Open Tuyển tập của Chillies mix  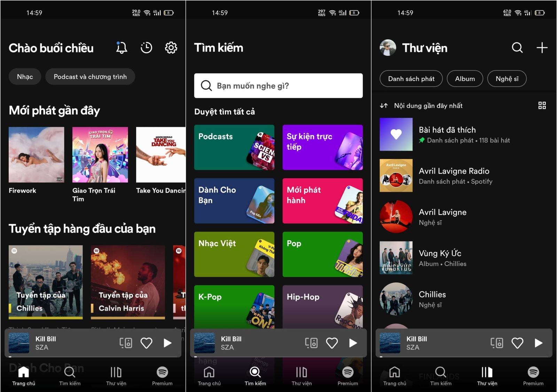46,282
